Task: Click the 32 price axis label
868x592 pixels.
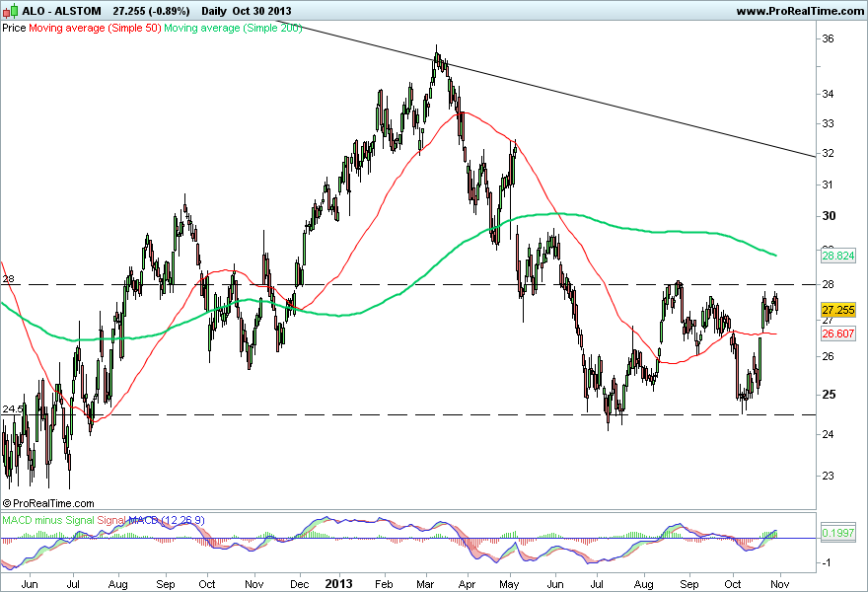Action: (829, 153)
